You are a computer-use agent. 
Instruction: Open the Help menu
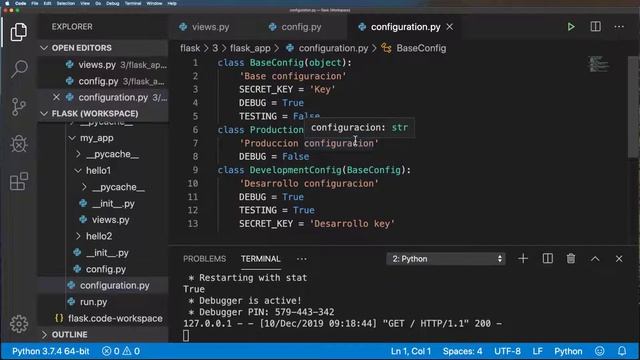(x=172, y=3)
